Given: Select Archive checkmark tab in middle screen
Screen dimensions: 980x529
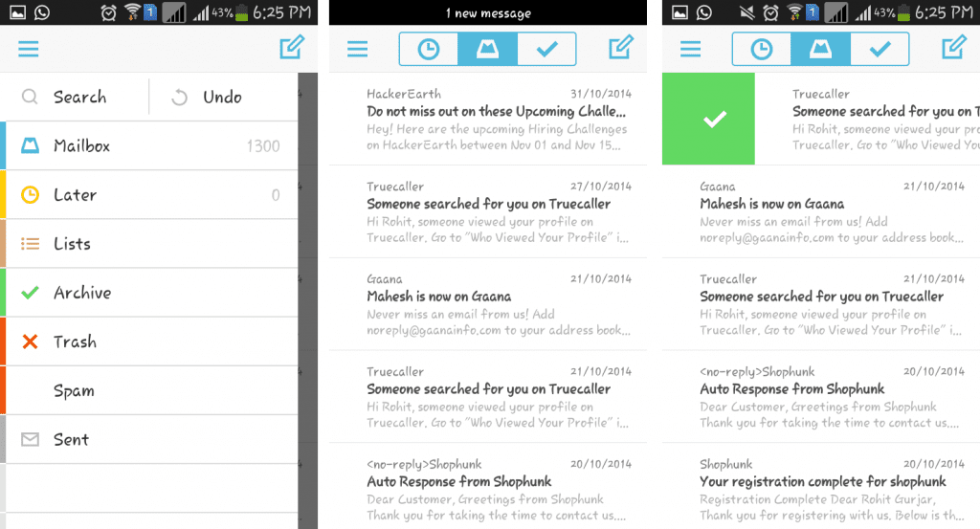Looking at the screenshot, I should pyautogui.click(x=546, y=49).
